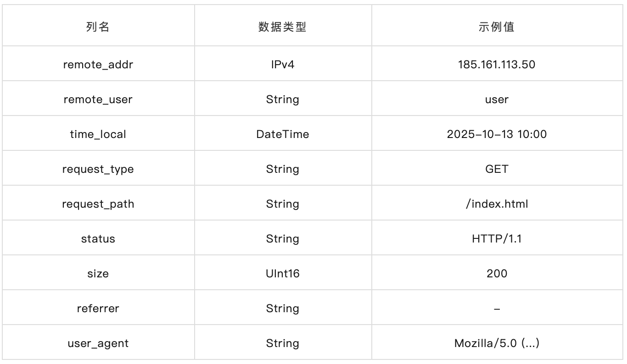Select the 185.161.113.50 example value

[497, 65]
